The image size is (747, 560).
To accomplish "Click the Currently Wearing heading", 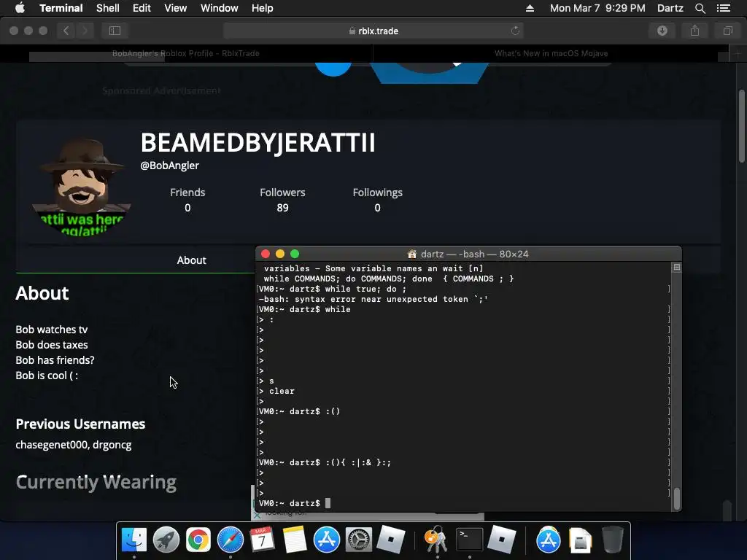I will click(x=96, y=482).
